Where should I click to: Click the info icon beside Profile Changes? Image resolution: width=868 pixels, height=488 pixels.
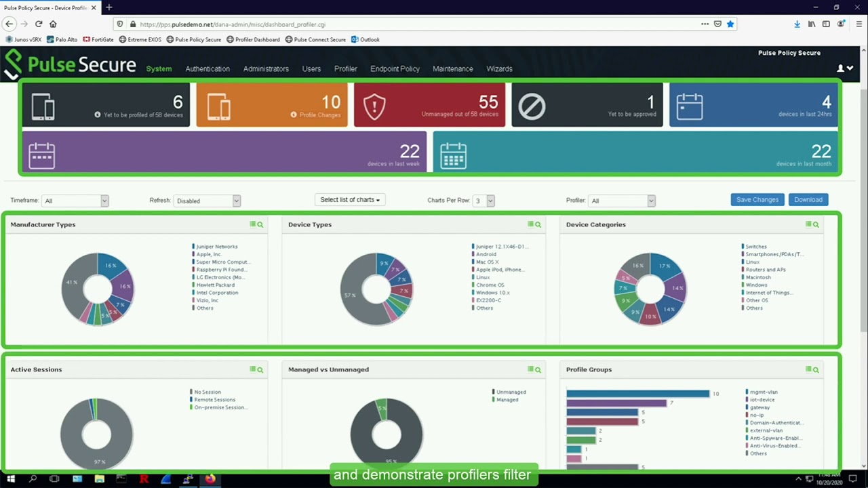(x=294, y=115)
